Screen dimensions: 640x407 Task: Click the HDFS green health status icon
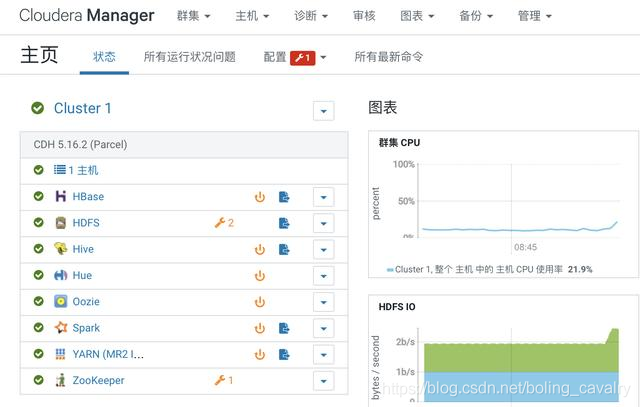pyautogui.click(x=38, y=222)
